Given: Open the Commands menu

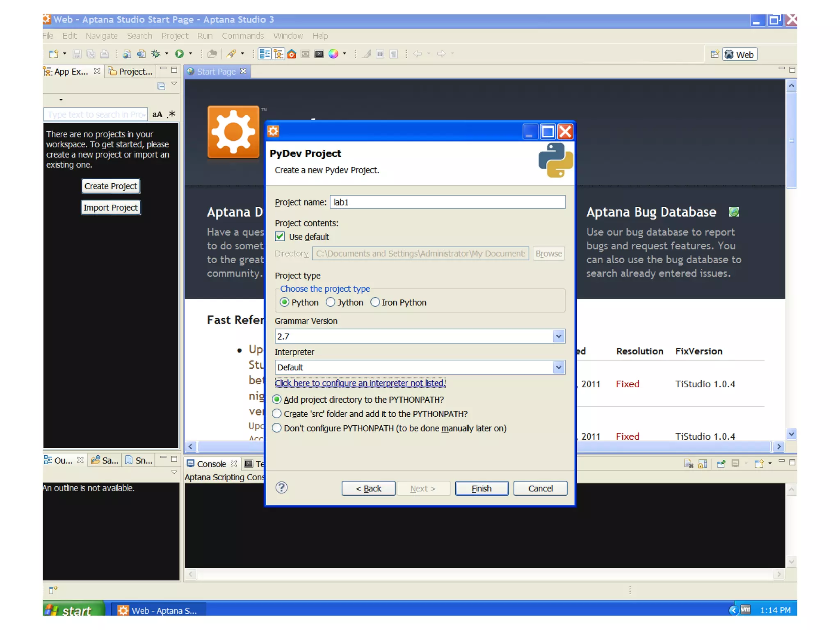Looking at the screenshot, I should coord(243,36).
